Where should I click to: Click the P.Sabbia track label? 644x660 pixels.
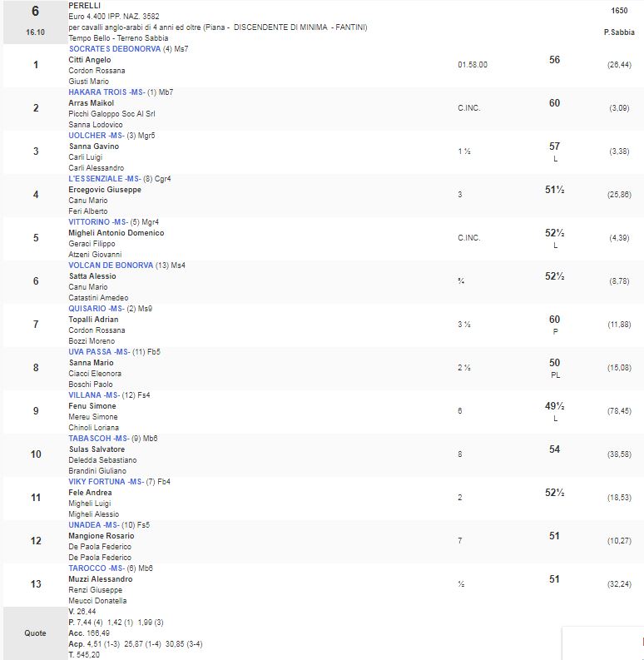pyautogui.click(x=619, y=32)
